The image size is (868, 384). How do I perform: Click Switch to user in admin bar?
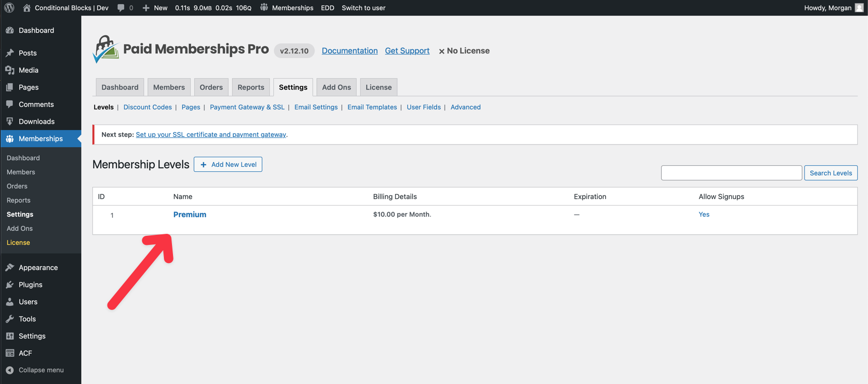pyautogui.click(x=364, y=8)
